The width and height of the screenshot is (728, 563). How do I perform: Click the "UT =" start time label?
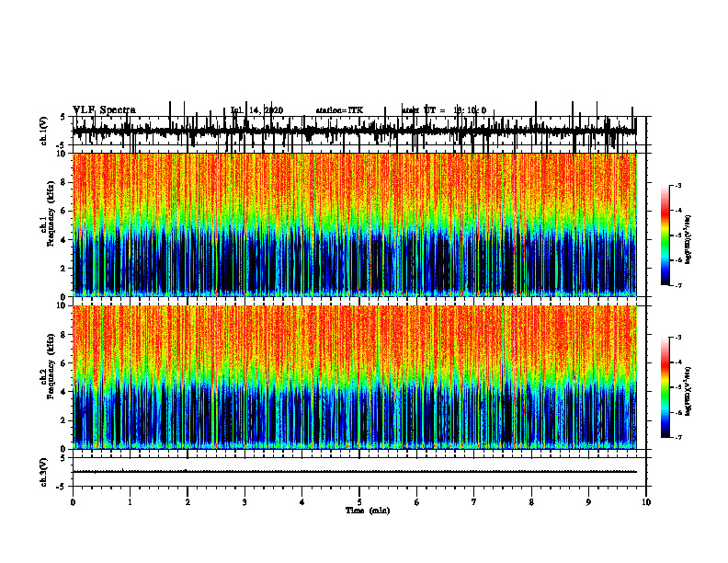(x=434, y=110)
